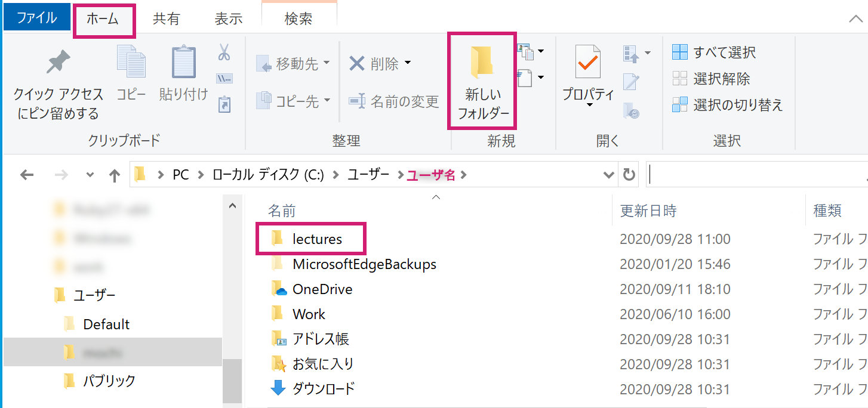The height and width of the screenshot is (408, 868).
Task: Click the up arrow navigation icon
Action: click(x=115, y=175)
